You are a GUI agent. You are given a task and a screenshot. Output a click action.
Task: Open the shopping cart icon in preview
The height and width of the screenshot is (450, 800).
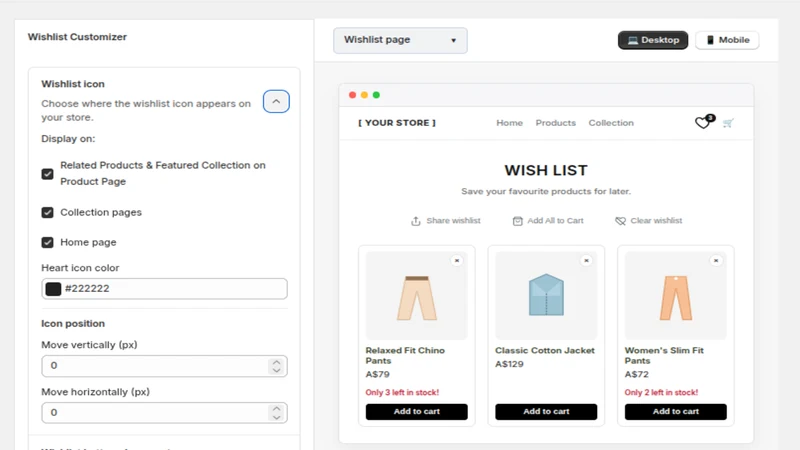coord(728,123)
